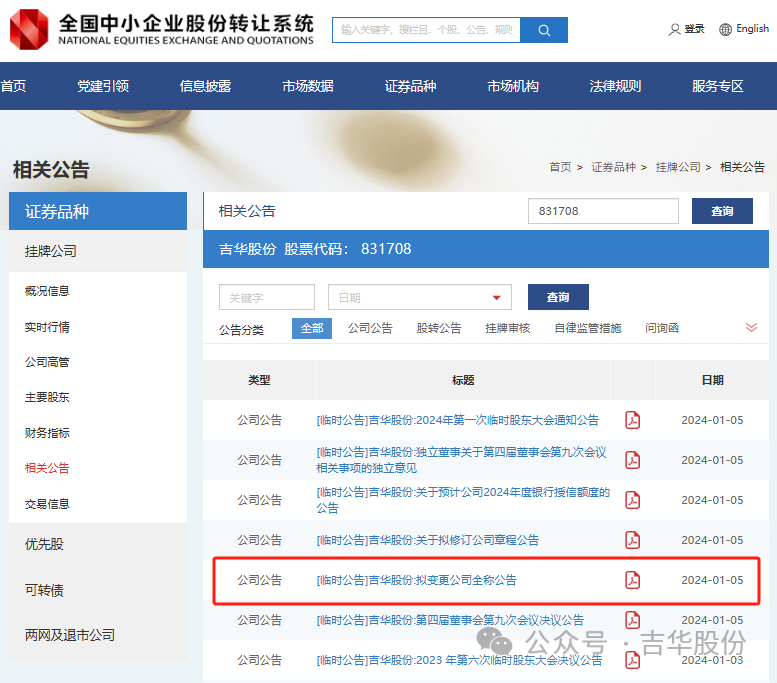
Task: Click the NEEQ red logo
Action: 29,29
